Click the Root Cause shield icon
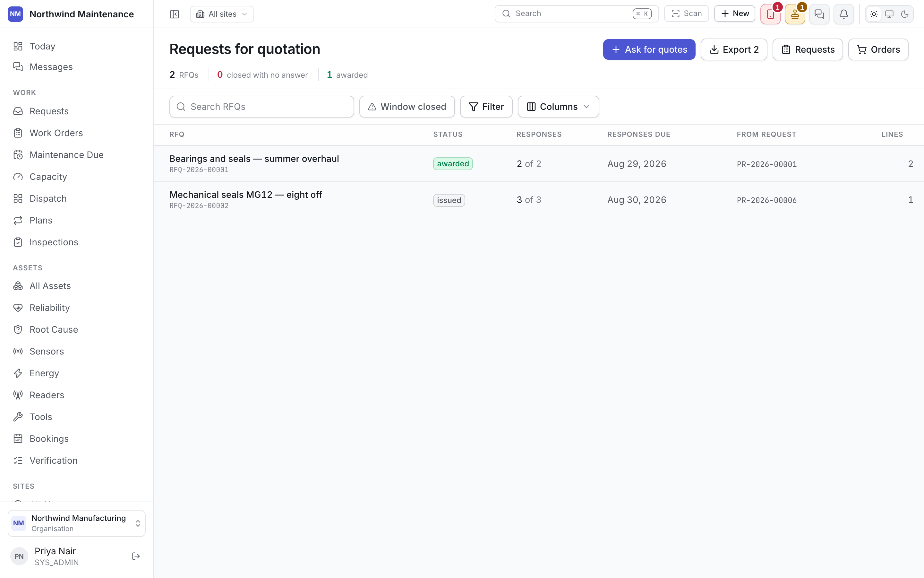924x578 pixels. pos(18,329)
